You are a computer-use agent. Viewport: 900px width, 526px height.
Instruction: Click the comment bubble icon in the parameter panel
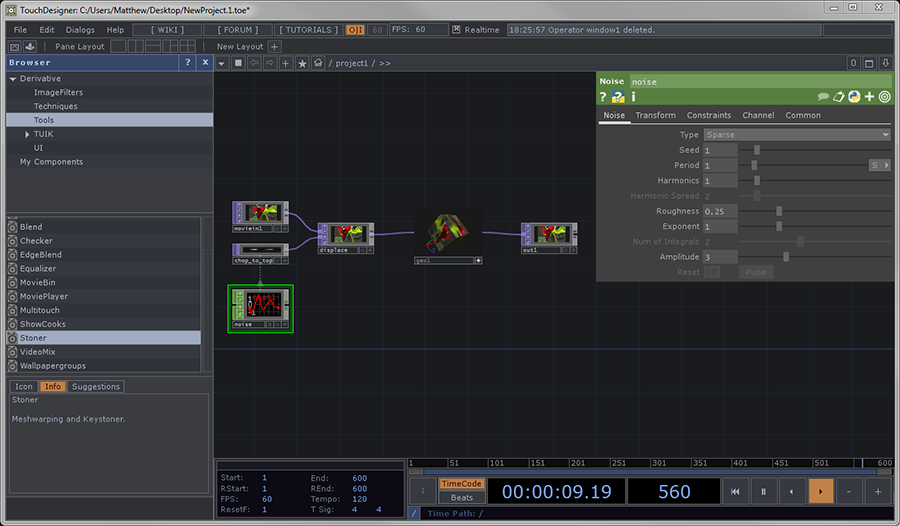coord(823,97)
